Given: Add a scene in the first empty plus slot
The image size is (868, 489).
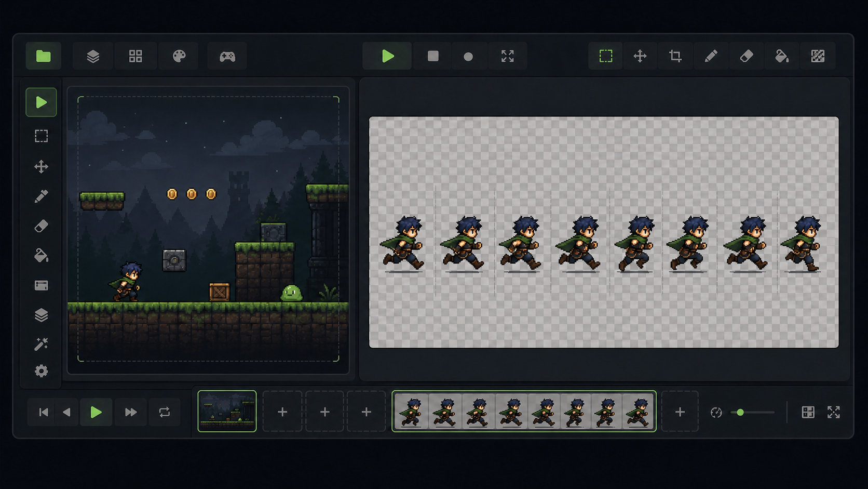Looking at the screenshot, I should click(282, 412).
